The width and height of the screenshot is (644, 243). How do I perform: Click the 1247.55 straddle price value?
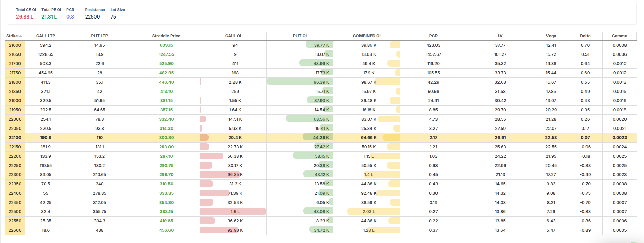(166, 54)
